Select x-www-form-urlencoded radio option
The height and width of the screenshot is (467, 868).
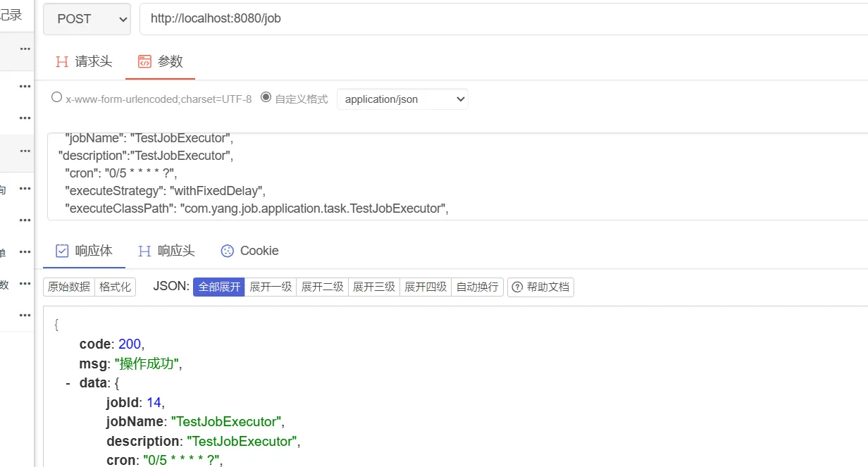(57, 98)
